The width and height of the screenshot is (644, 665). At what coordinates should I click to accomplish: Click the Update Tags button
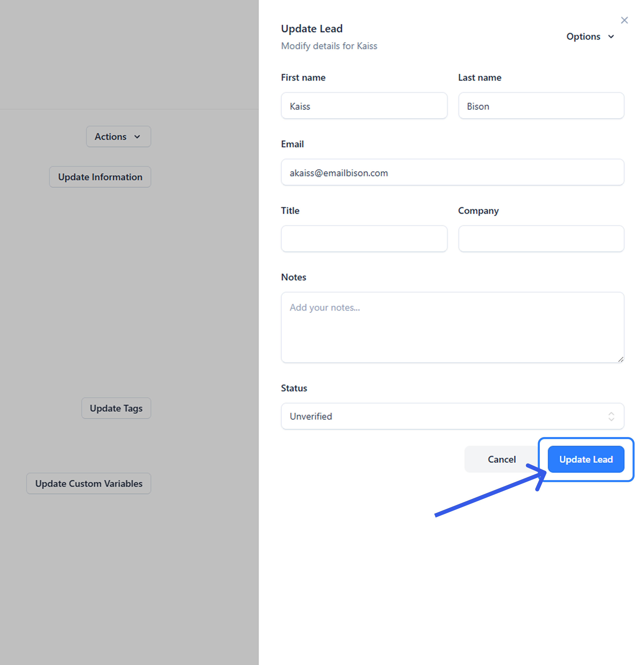coord(116,408)
